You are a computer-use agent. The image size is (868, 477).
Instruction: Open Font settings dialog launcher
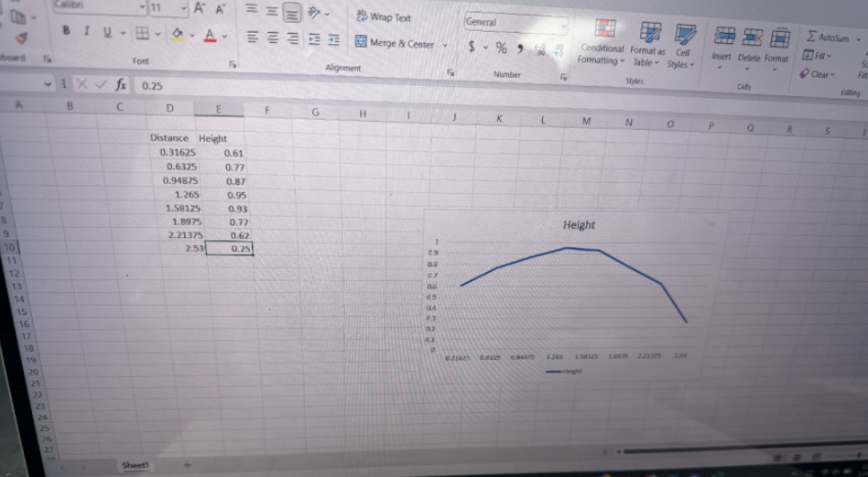tap(233, 64)
